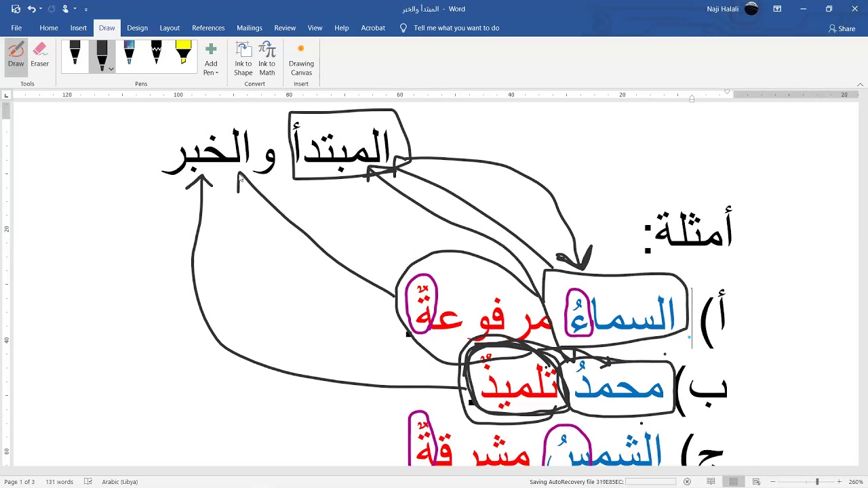Open pen options arrow on selected pen
Image resolution: width=868 pixels, height=488 pixels.
click(x=111, y=68)
